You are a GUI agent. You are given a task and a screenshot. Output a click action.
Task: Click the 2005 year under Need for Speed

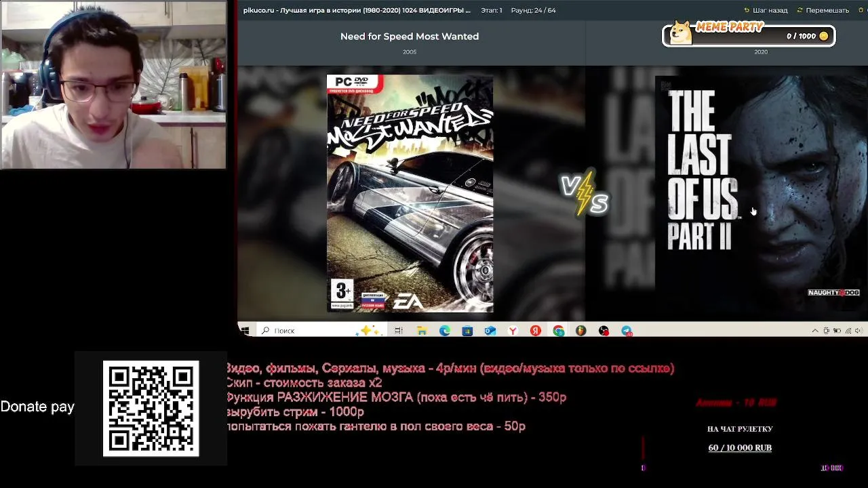(x=410, y=52)
